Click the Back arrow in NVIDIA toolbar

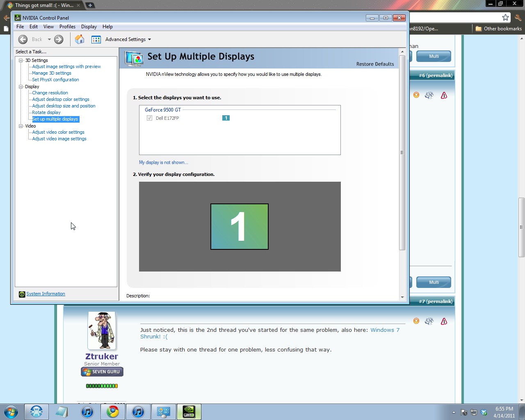coord(23,39)
